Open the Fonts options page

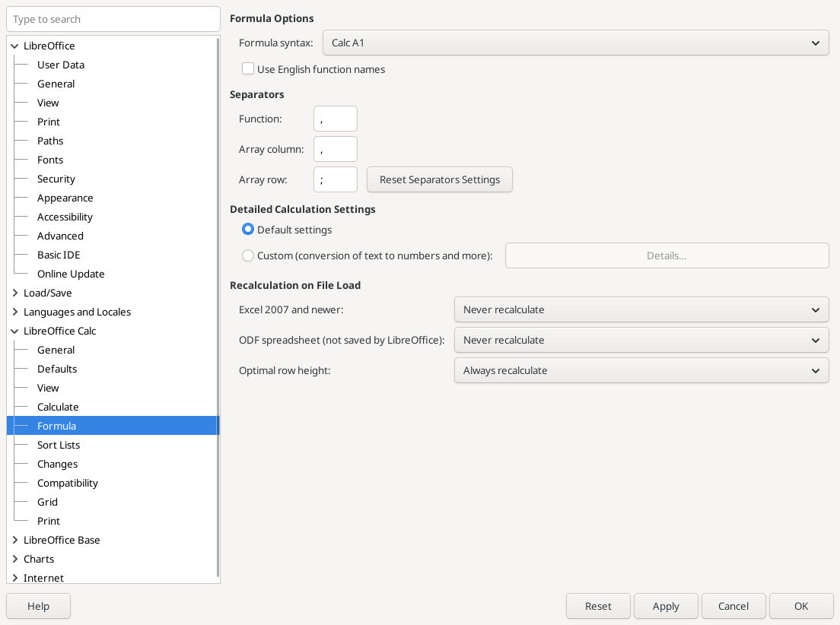pos(49,160)
